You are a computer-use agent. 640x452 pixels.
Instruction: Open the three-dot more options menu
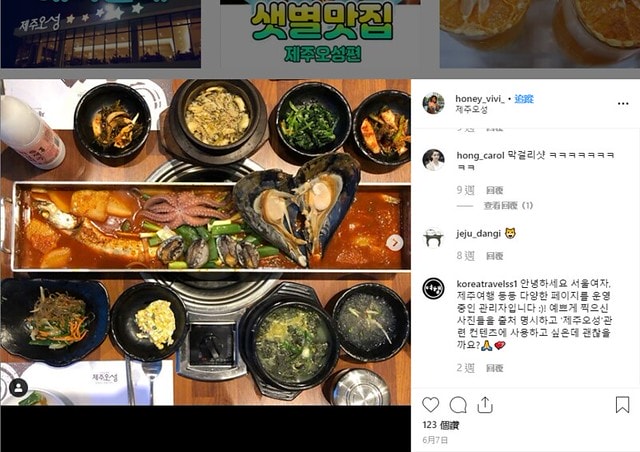click(623, 104)
